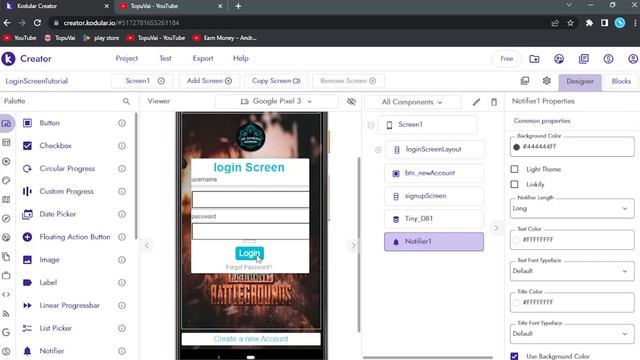Open User Interface palette category
640x360 pixels.
coord(6,123)
